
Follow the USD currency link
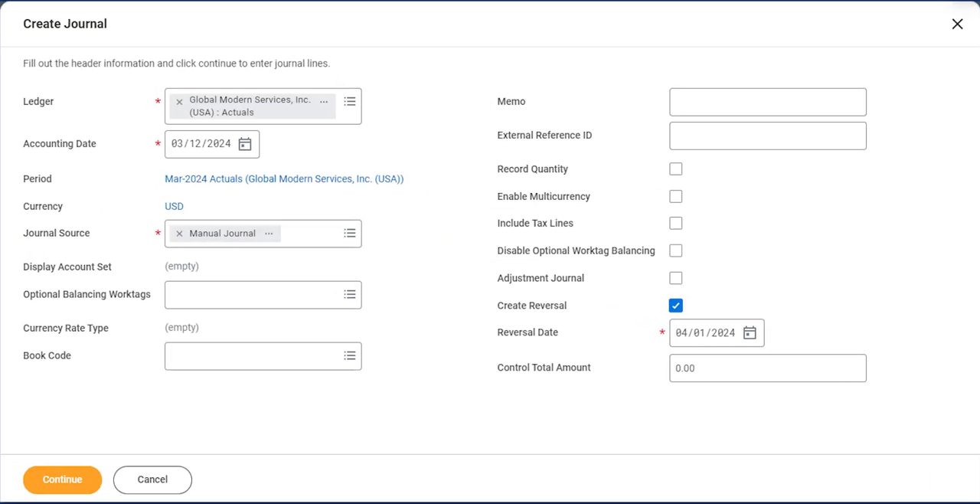point(174,207)
